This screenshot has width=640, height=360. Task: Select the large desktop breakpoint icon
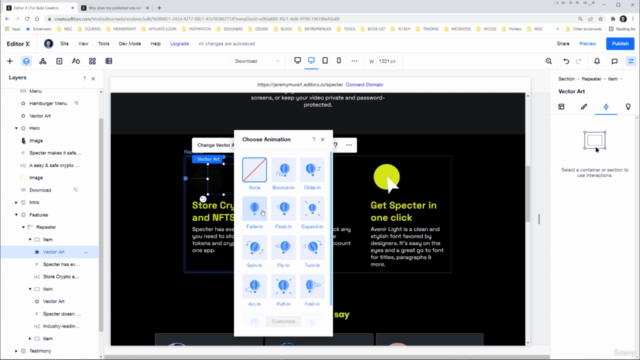[x=298, y=60]
